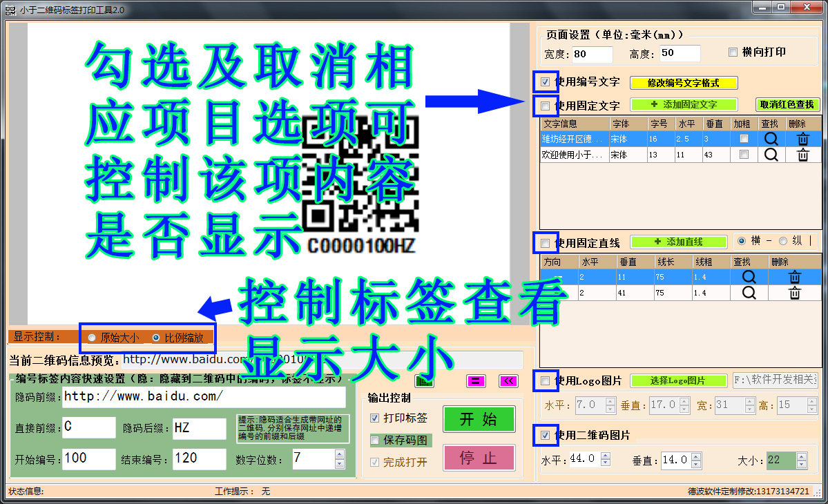Image resolution: width=828 pixels, height=504 pixels.
Task: Click the 隐码前缀 URL input field
Action: (204, 397)
